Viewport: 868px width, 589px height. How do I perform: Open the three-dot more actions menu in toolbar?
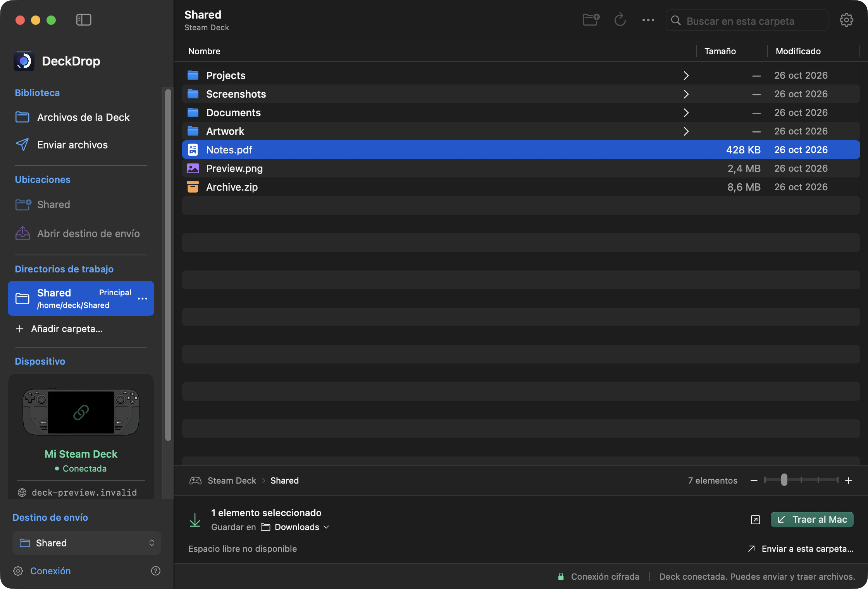coord(648,20)
